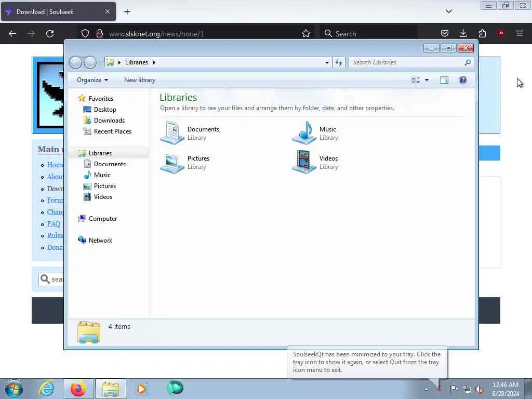Open Downloads in navigation pane
532x399 pixels.
tap(109, 121)
